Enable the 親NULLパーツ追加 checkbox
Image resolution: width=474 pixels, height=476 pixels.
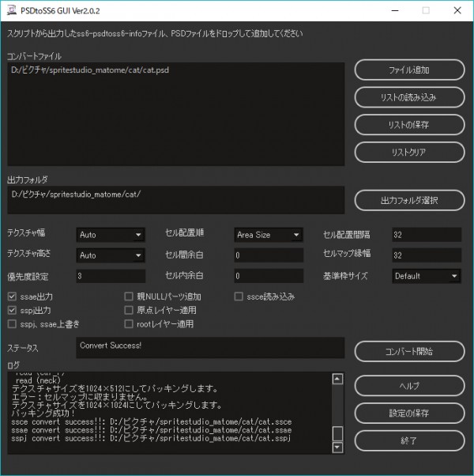click(x=129, y=297)
